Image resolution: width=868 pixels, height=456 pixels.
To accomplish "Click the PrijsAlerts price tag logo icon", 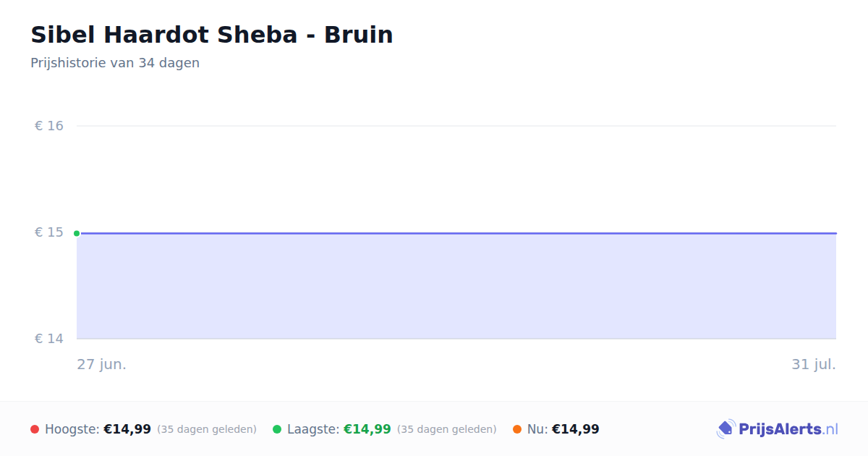I will [726, 429].
